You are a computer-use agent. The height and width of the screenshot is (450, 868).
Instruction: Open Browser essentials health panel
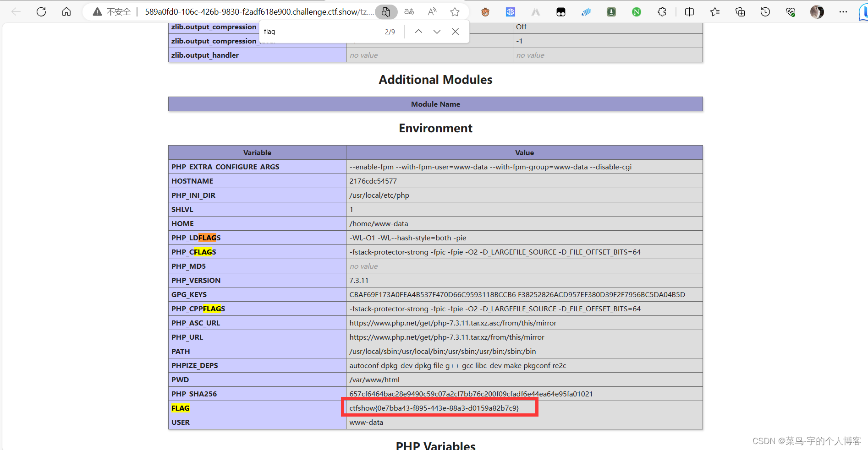click(x=790, y=12)
